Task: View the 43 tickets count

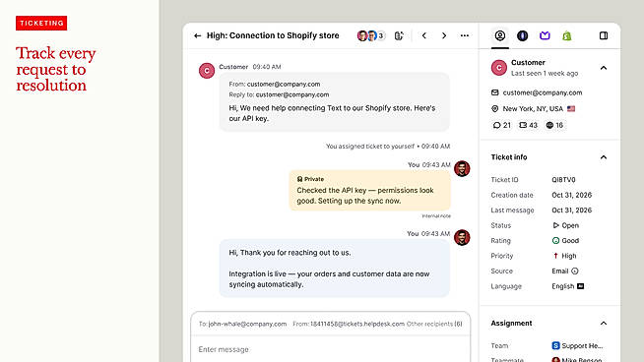Action: (x=528, y=125)
